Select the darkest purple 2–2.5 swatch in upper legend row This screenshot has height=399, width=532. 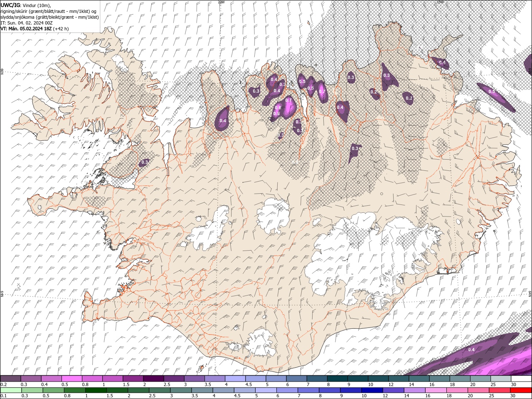click(153, 379)
